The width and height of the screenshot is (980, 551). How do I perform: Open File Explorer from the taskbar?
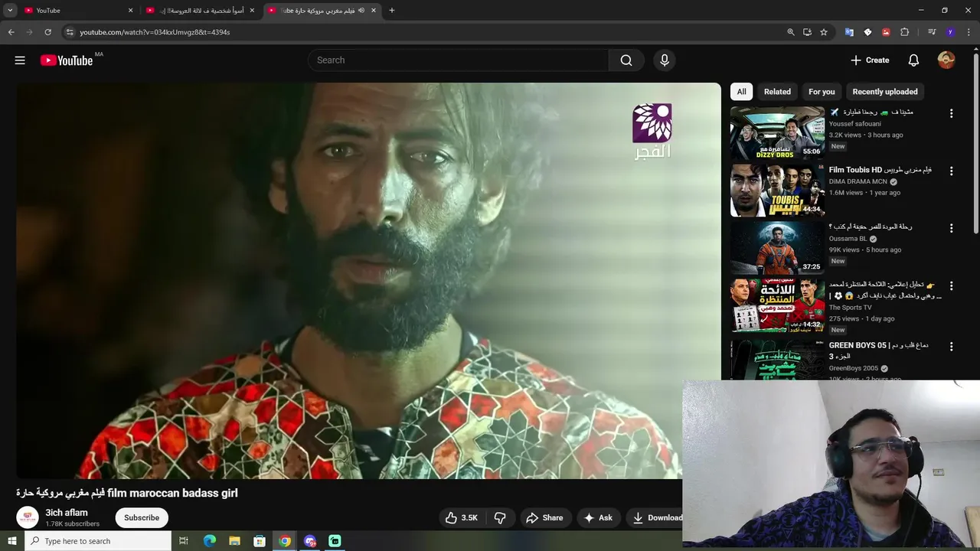[235, 541]
